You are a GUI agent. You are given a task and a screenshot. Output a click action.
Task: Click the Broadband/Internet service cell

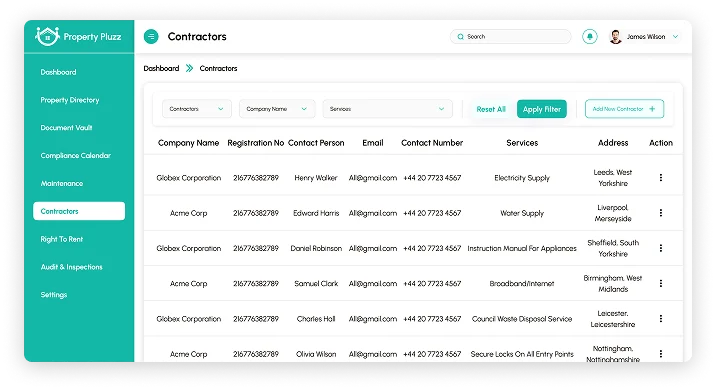click(x=522, y=283)
